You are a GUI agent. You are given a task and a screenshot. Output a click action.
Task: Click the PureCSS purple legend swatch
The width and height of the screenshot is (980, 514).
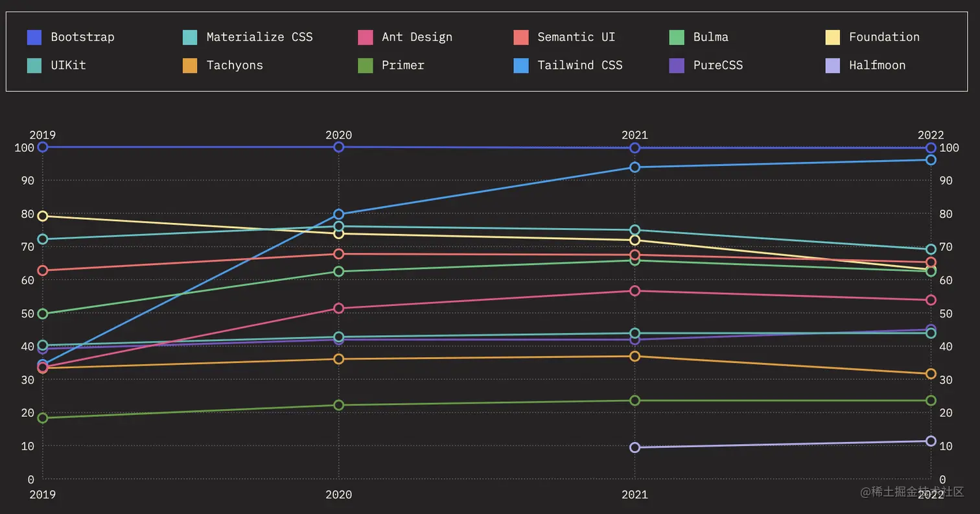click(677, 65)
